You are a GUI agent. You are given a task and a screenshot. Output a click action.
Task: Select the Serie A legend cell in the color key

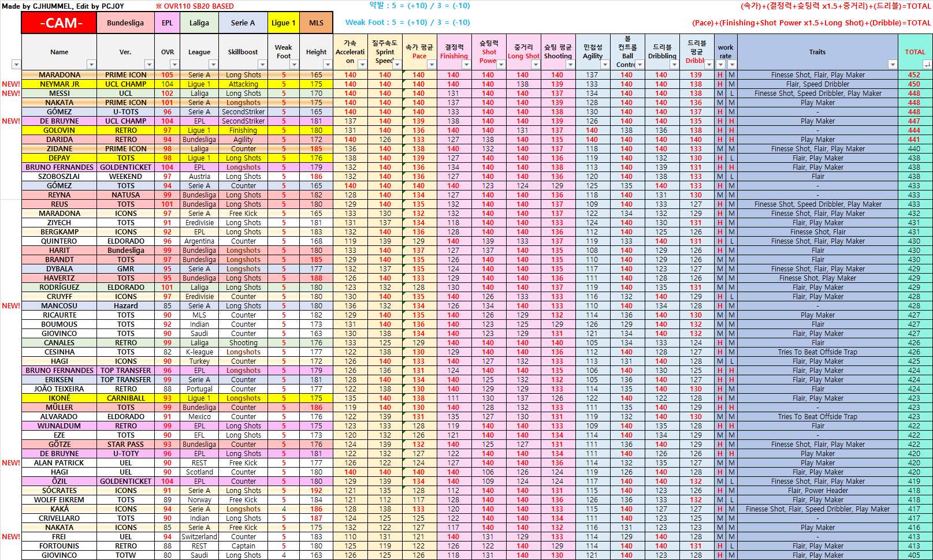pos(243,23)
